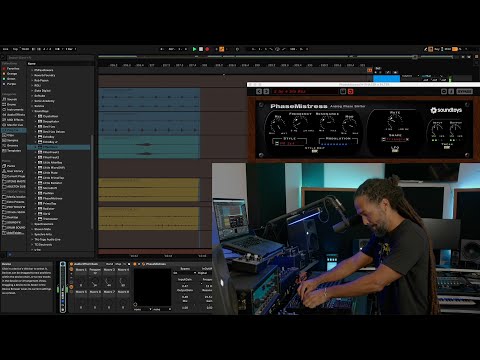This screenshot has height=360, width=480.
Task: Select the upper yellow audio clip
Action: click(x=149, y=190)
